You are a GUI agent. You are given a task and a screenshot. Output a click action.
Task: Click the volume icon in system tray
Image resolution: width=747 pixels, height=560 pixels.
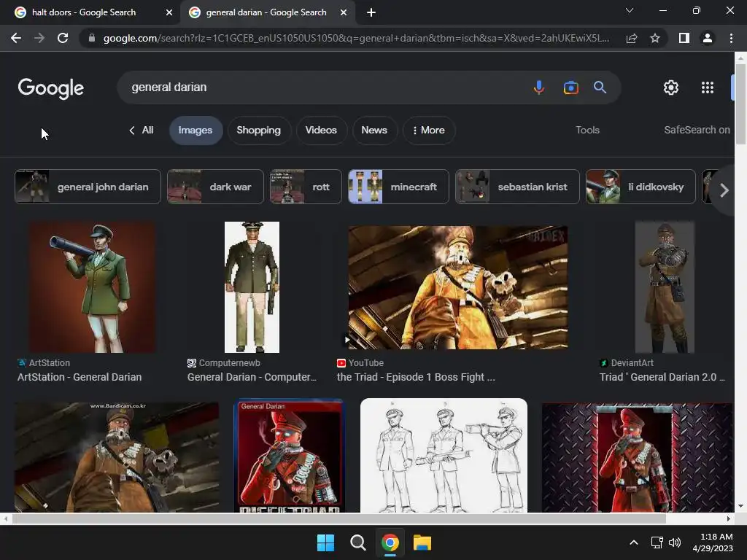675,542
